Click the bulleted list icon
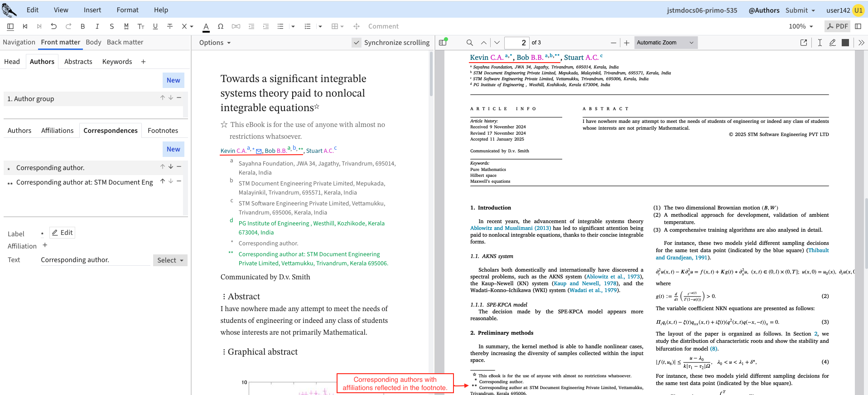Screen dimensions: 868x395 click(x=280, y=26)
